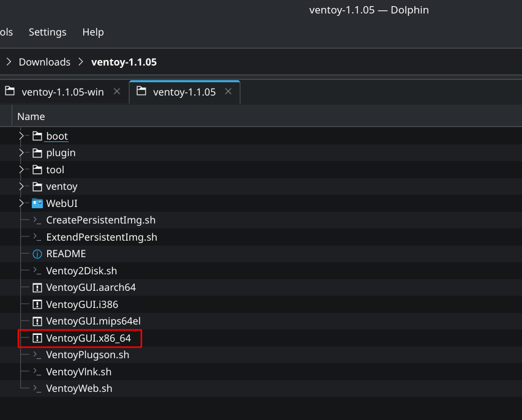Open the Settings menu
The width and height of the screenshot is (522, 420).
(x=47, y=32)
